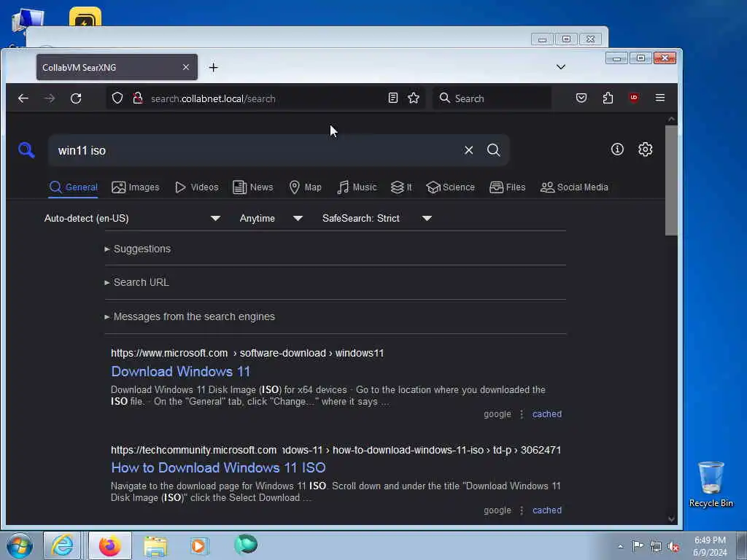Switch to Files search category
Image resolution: width=747 pixels, height=560 pixels.
[x=508, y=187]
